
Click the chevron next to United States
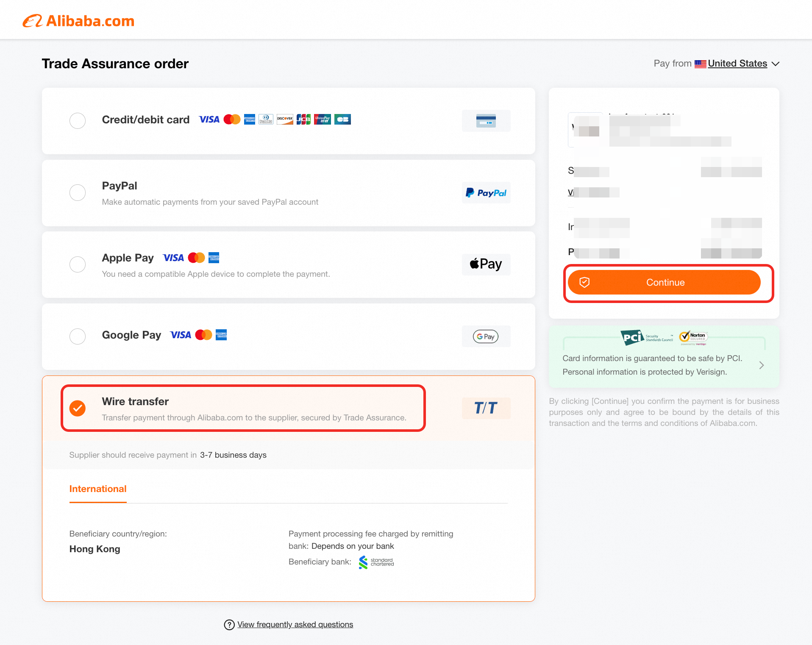tap(776, 64)
